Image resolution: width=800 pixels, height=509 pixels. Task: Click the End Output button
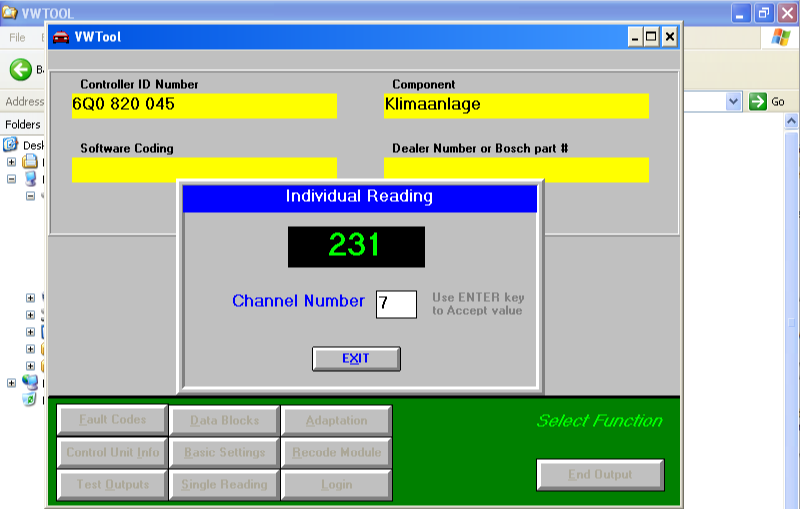tap(600, 475)
